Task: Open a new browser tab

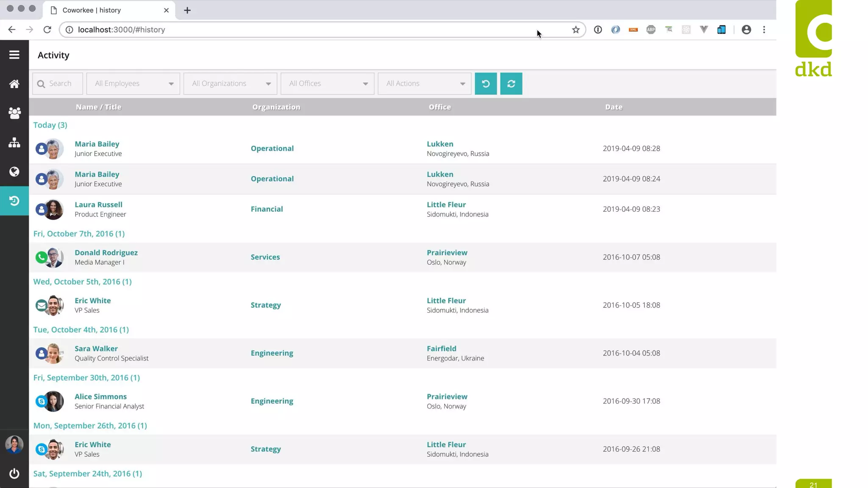Action: point(187,10)
